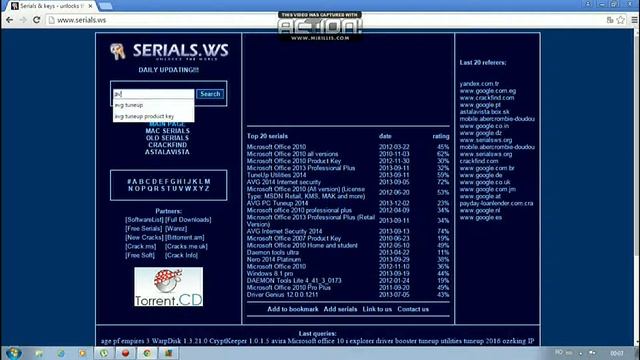Select letter N in the alphabet index
Screen dimensions: 640x360
(130, 189)
